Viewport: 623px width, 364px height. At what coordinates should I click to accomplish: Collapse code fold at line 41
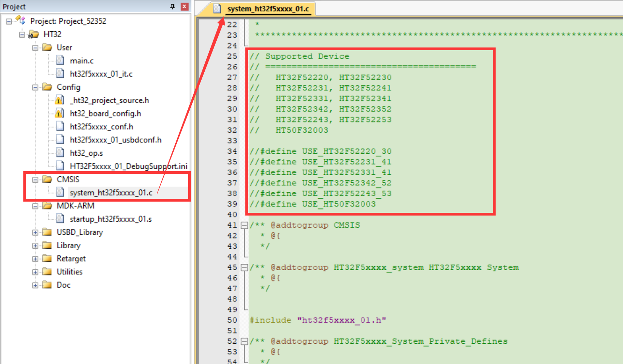(244, 225)
